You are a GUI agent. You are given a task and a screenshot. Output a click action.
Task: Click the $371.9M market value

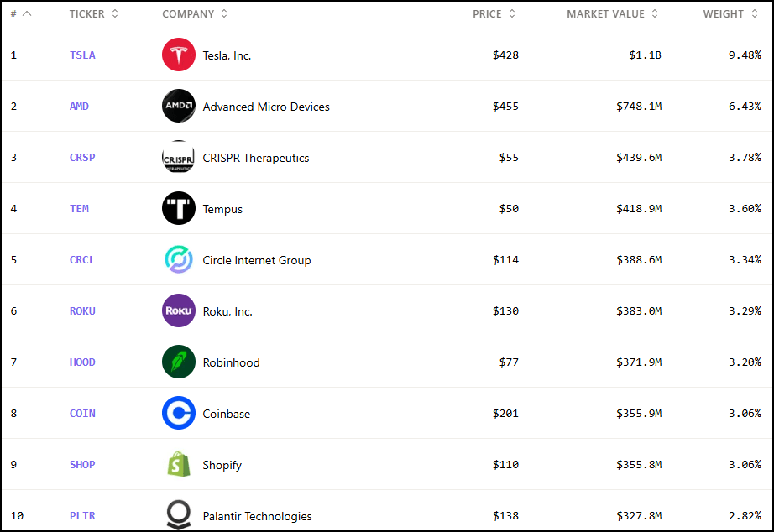pyautogui.click(x=639, y=362)
